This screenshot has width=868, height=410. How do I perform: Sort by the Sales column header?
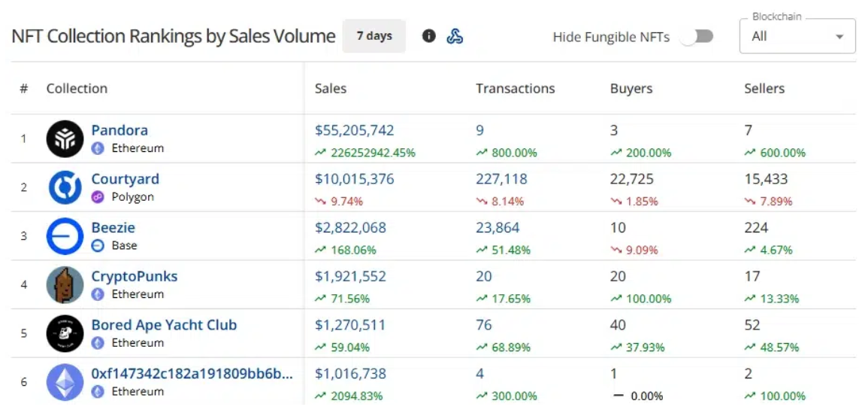[x=331, y=89]
